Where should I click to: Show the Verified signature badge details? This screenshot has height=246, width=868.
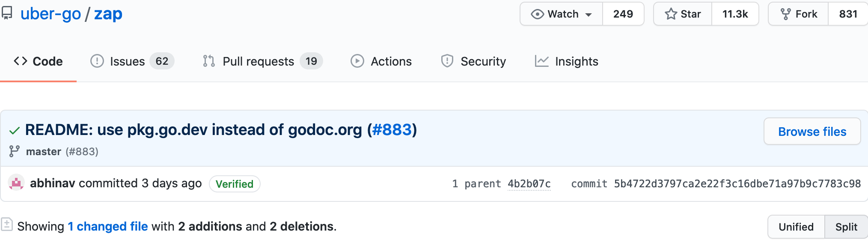pos(235,184)
